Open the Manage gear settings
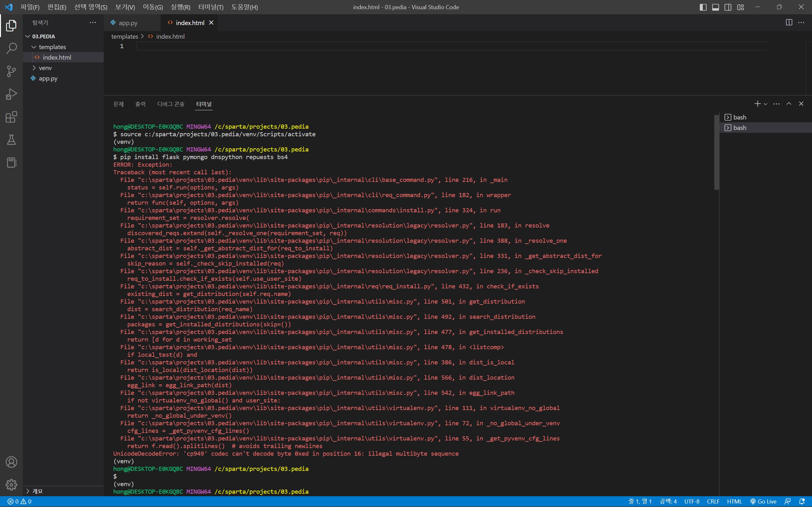 click(x=11, y=485)
